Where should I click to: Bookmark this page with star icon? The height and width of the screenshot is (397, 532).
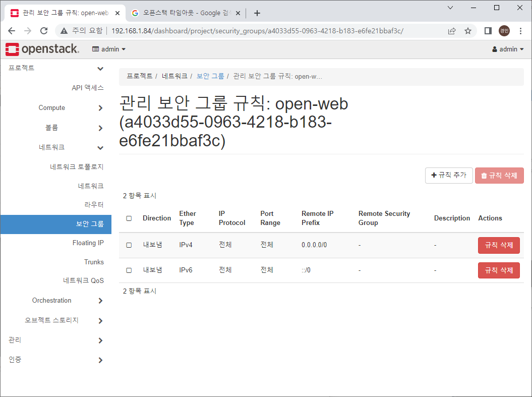468,31
